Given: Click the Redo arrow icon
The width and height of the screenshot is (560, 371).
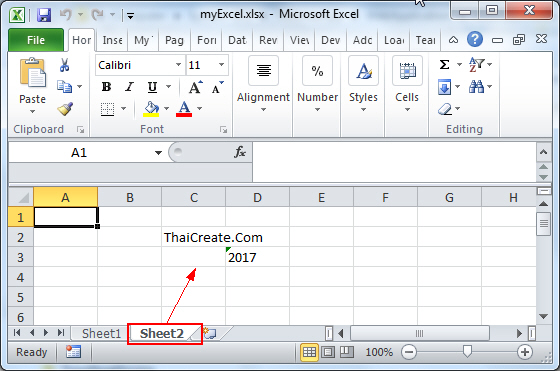Looking at the screenshot, I should pyautogui.click(x=97, y=15).
